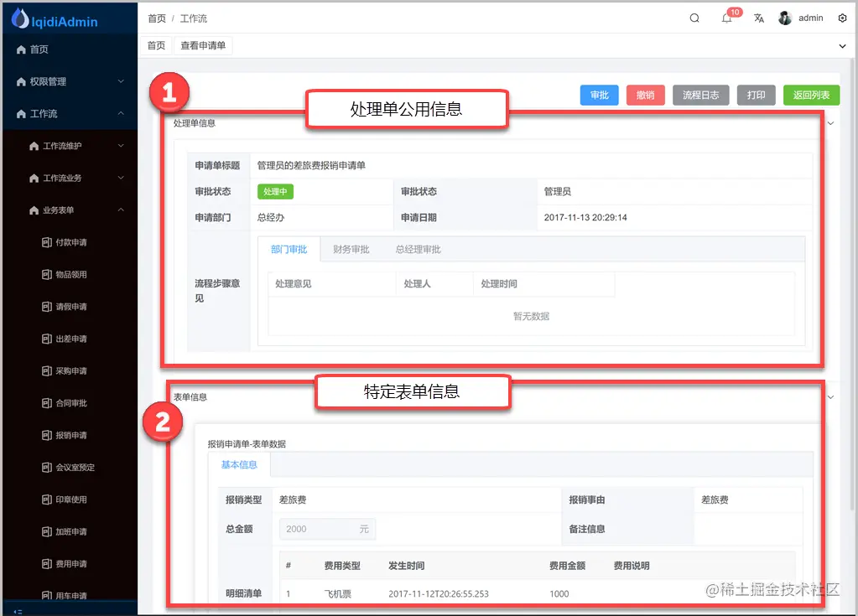Click 首页 in the breadcrumb

pyautogui.click(x=157, y=18)
